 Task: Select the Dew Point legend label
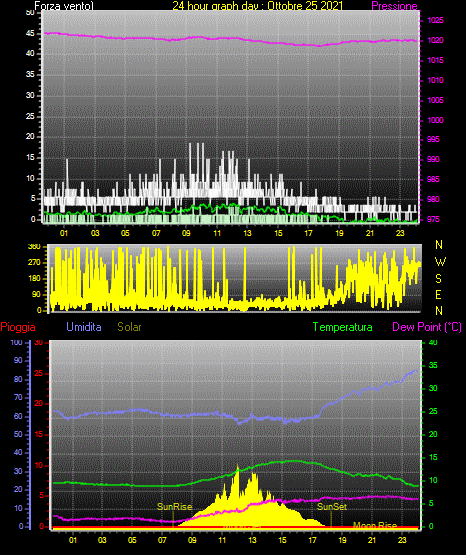point(427,327)
